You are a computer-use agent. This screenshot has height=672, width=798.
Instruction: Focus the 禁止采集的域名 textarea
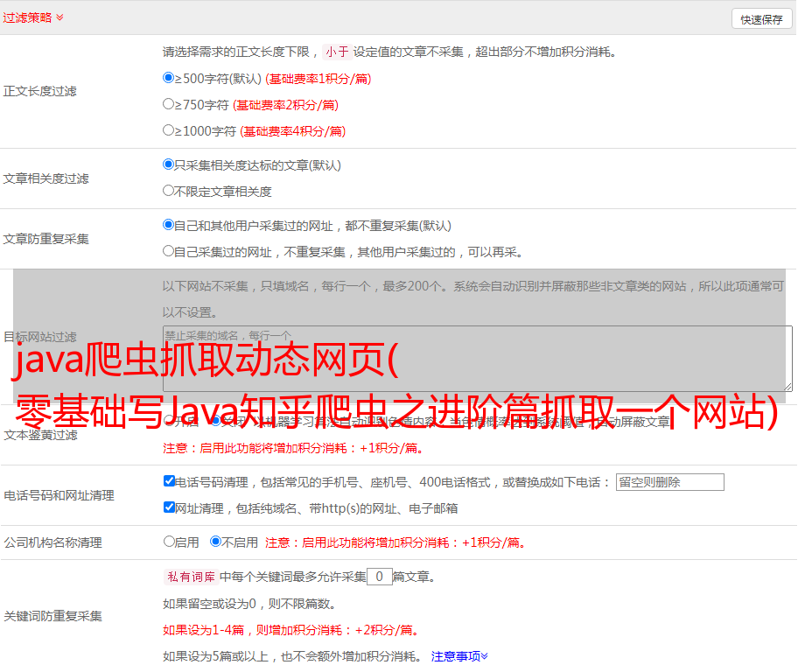[478, 359]
